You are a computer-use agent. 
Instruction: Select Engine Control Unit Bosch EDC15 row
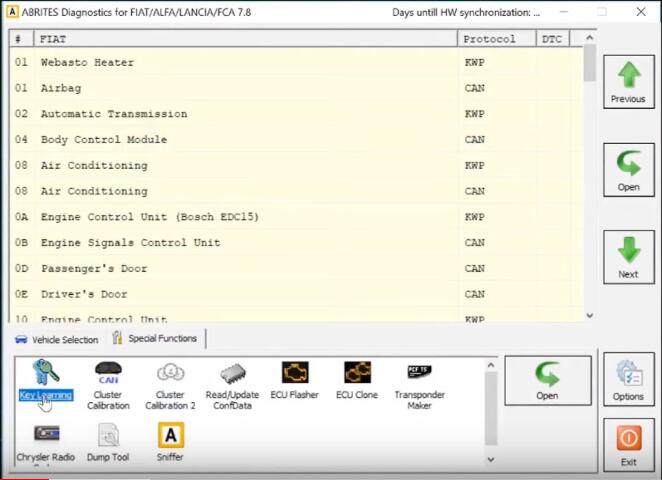(296, 217)
